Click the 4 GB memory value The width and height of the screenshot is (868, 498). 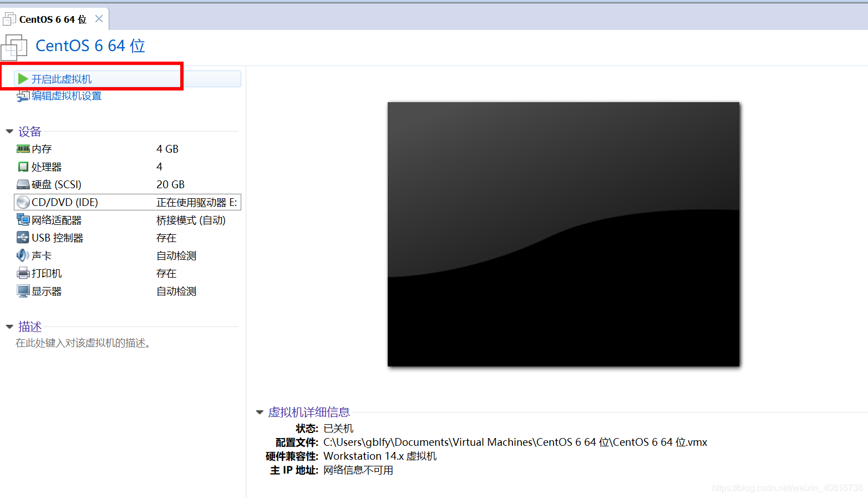[x=167, y=149]
